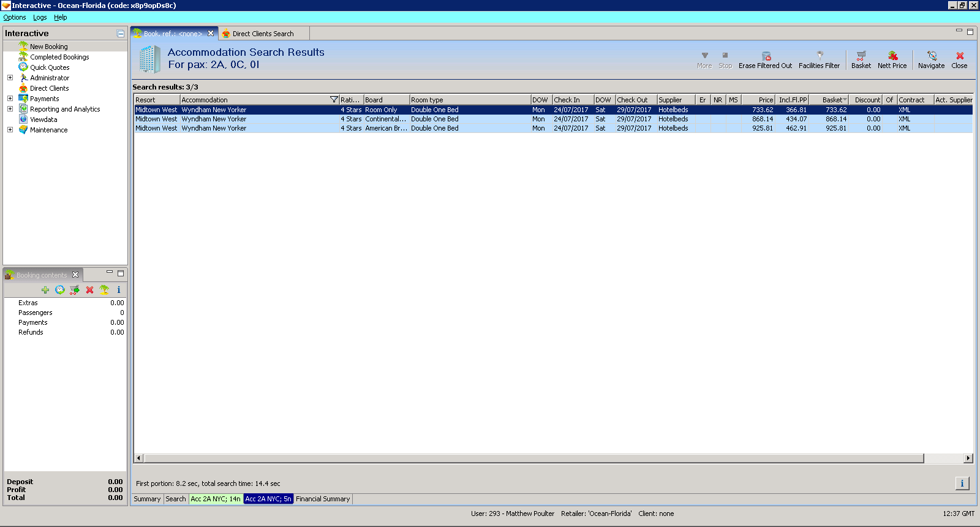Image resolution: width=980 pixels, height=527 pixels.
Task: Expand the Maintenance tree node
Action: point(10,130)
